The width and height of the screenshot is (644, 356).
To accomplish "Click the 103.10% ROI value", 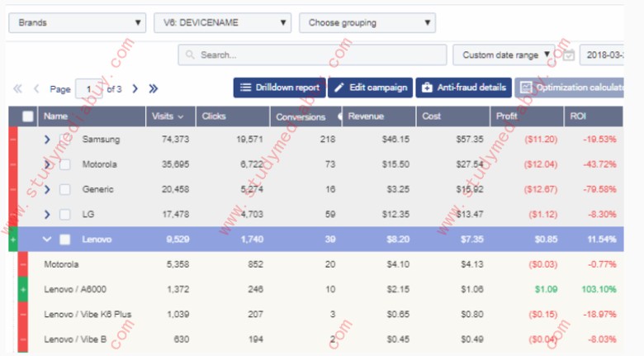I will point(599,289).
